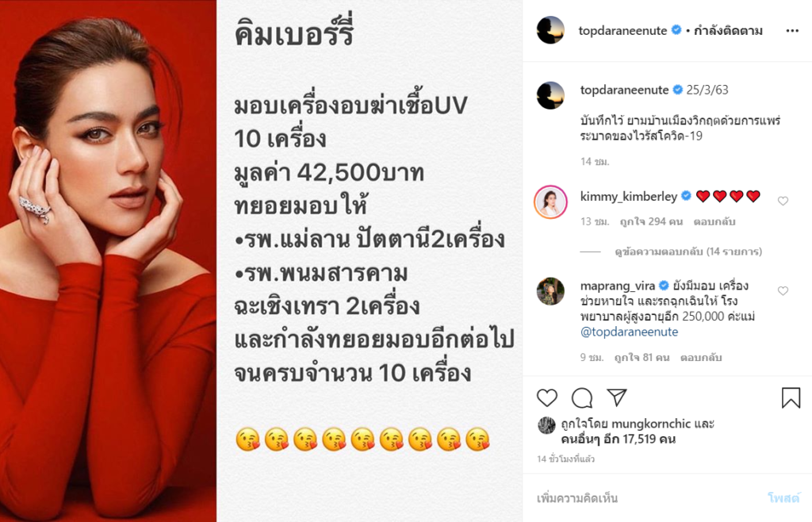
Task: Open kimmy_kimberley's profile avatar
Action: point(550,202)
